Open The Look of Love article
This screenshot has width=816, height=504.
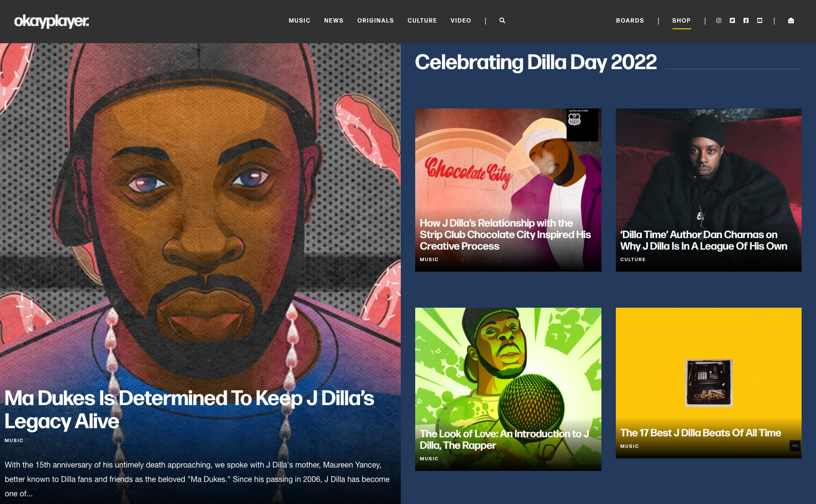pos(504,440)
